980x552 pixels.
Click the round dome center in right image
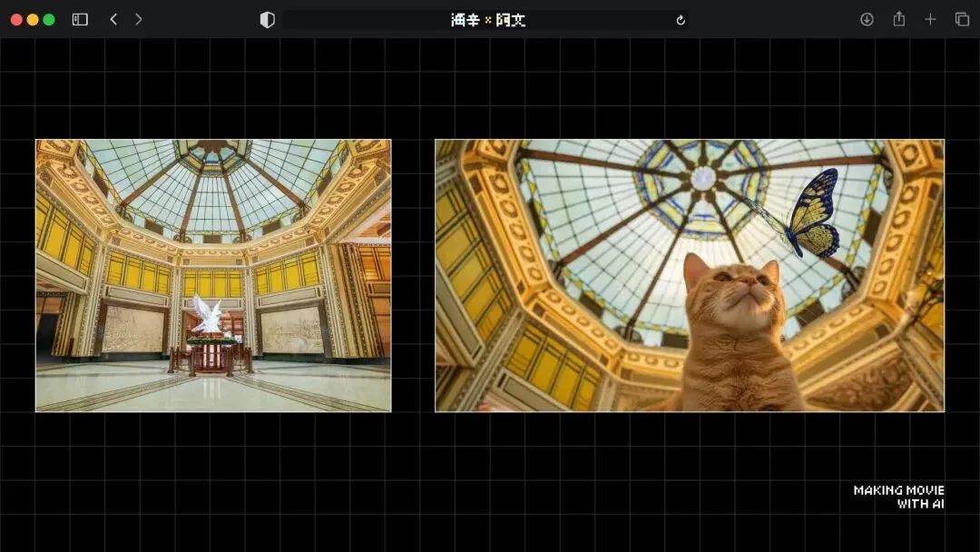tap(703, 178)
